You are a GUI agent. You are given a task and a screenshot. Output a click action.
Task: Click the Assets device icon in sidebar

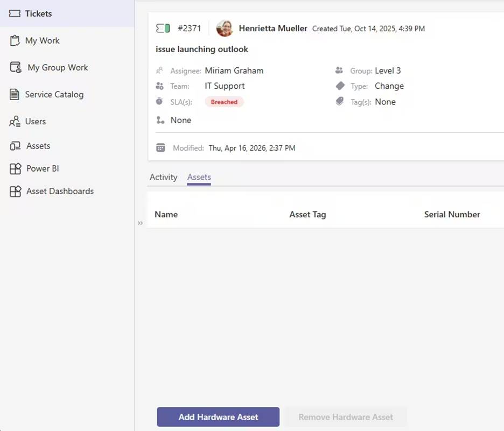point(15,146)
